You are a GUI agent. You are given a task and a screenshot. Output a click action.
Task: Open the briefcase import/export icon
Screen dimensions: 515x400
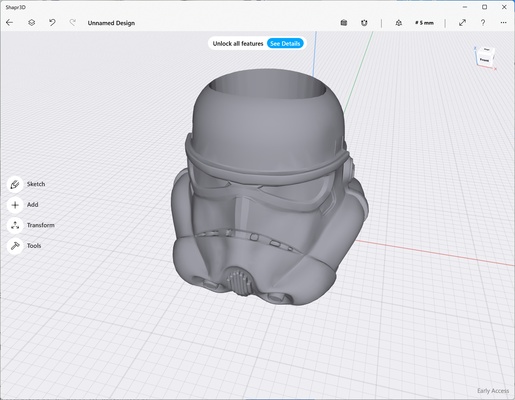click(x=344, y=23)
